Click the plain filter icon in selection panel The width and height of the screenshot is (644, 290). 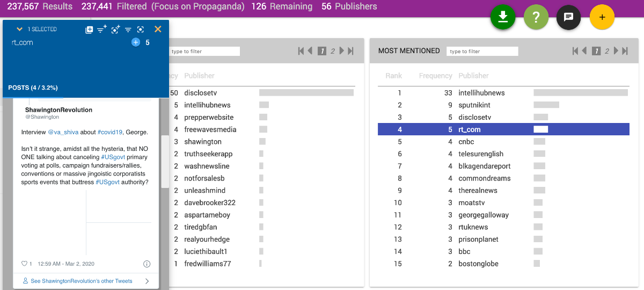pos(128,30)
